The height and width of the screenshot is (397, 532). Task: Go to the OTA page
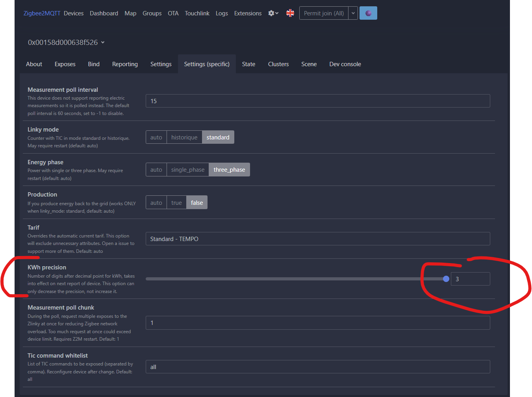pos(173,13)
